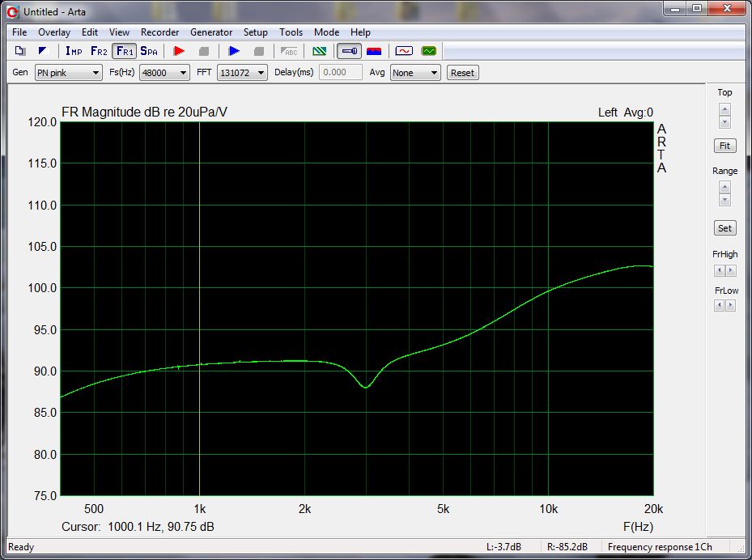Toggle the pressed cursor/marker toolbar button
752x560 pixels.
click(349, 51)
